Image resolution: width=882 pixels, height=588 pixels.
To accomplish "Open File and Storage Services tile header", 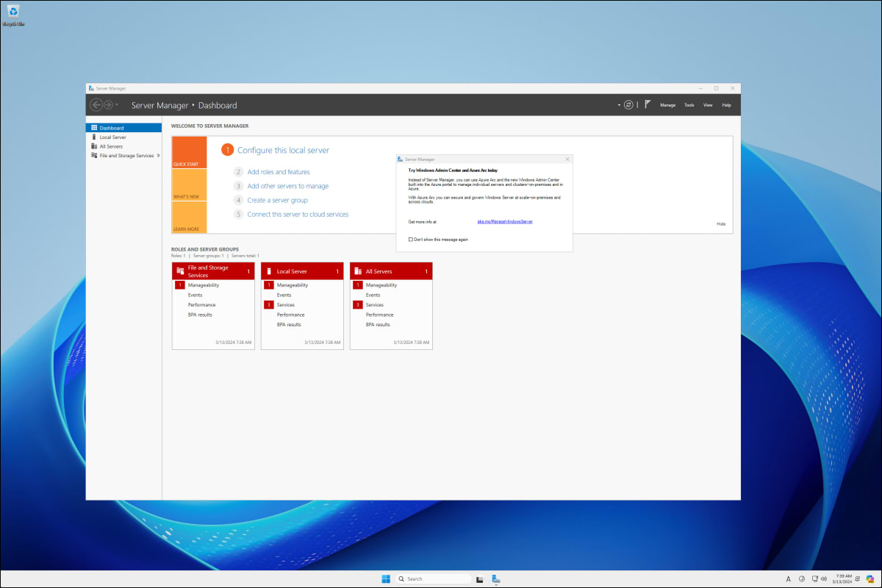I will (x=213, y=271).
